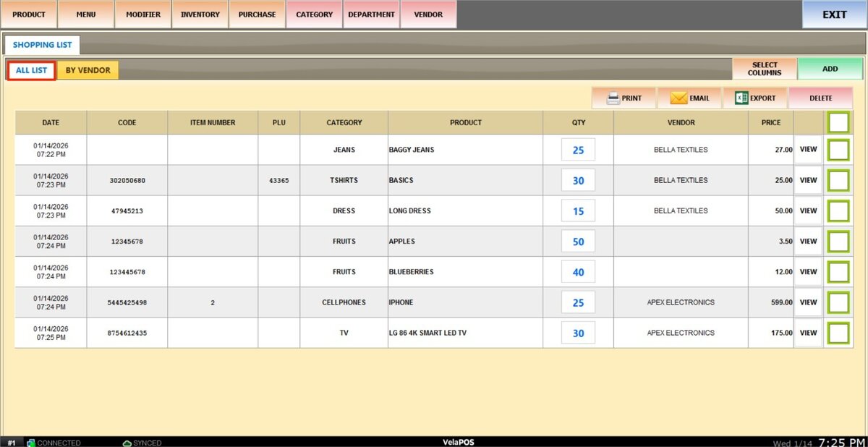Image resolution: width=868 pixels, height=447 pixels.
Task: Click the green Add button
Action: [830, 69]
